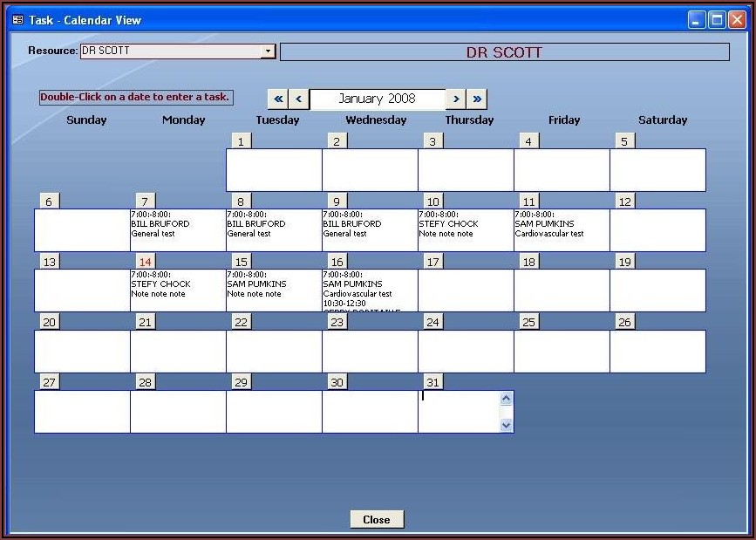Advance to next month arrow
This screenshot has height=540, width=756.
click(x=456, y=99)
